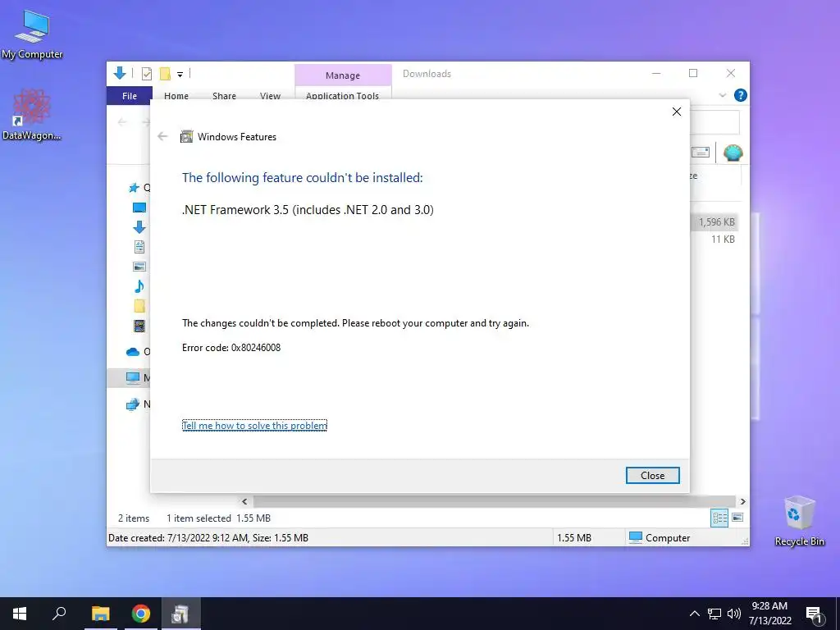Open the Recycle Bin
This screenshot has height=630, width=840.
pyautogui.click(x=799, y=521)
